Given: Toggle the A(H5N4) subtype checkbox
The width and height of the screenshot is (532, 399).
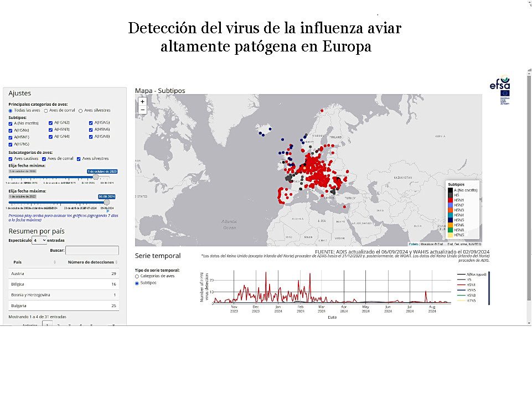Looking at the screenshot, I should coord(50,137).
